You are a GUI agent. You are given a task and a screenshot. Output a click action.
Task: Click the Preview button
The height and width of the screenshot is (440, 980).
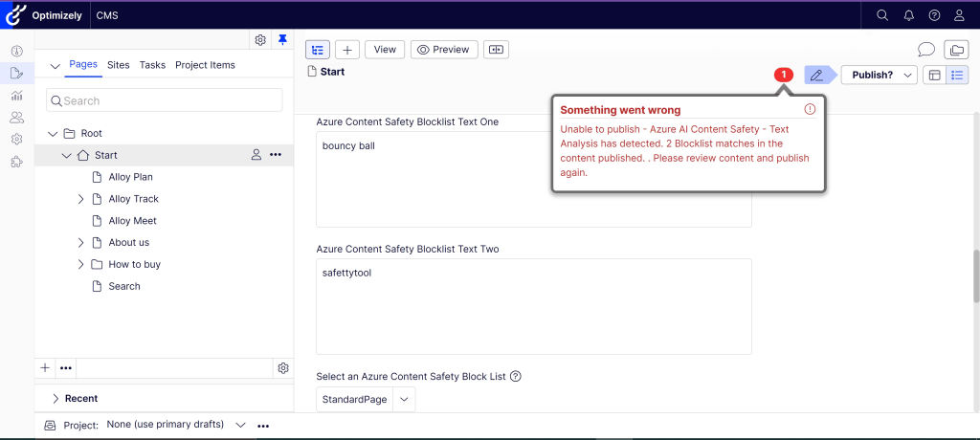tap(444, 50)
